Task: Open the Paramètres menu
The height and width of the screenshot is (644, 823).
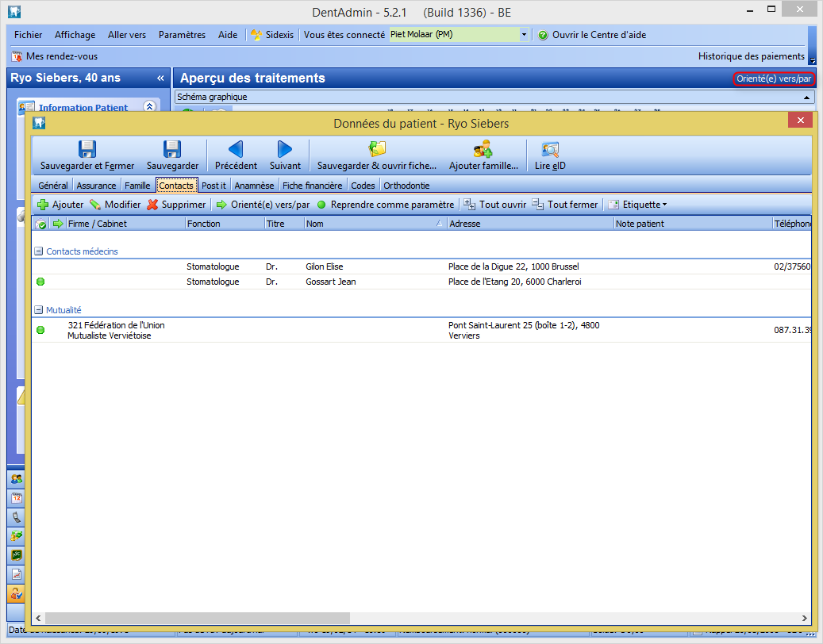Action: click(182, 35)
